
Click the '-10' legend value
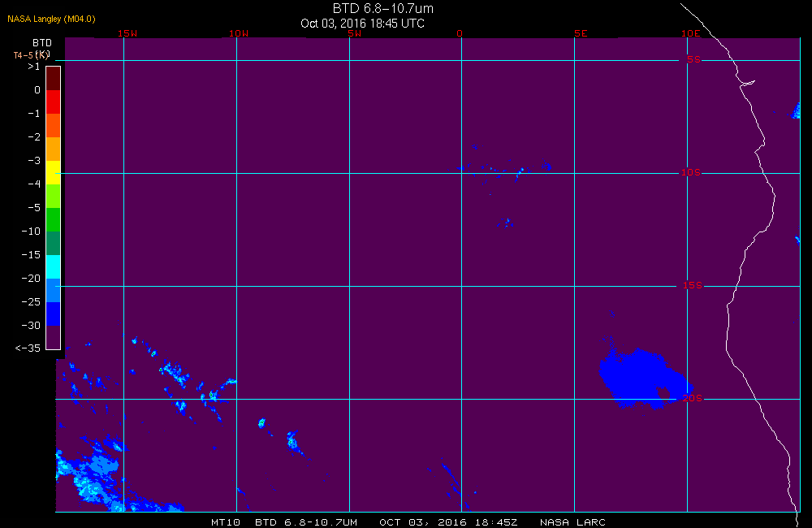click(x=31, y=231)
